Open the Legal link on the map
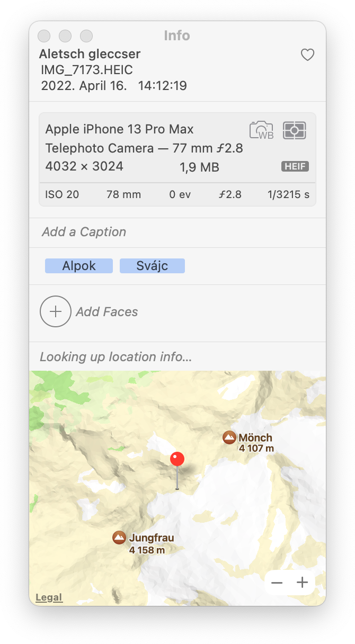This screenshot has height=644, width=355. (x=49, y=597)
